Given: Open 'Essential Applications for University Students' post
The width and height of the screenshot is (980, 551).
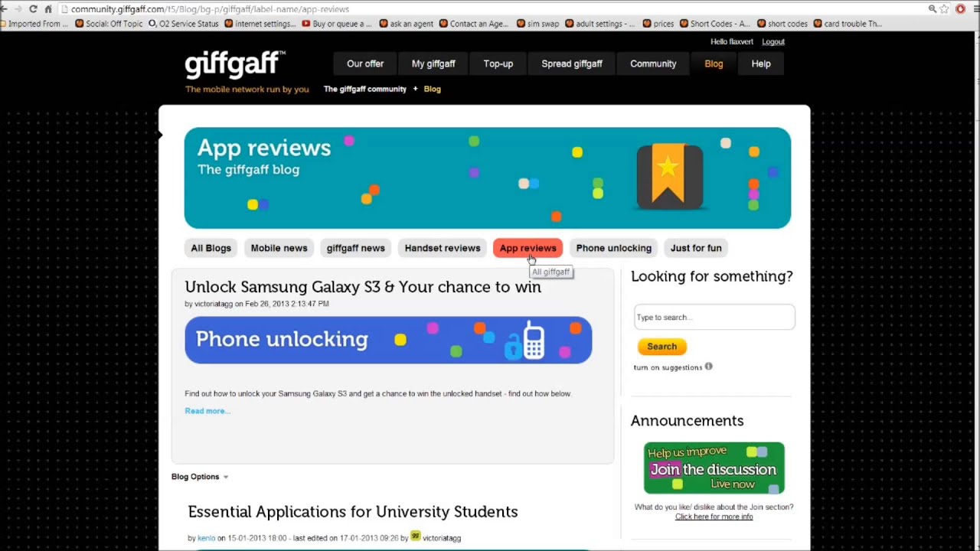Looking at the screenshot, I should pyautogui.click(x=353, y=511).
